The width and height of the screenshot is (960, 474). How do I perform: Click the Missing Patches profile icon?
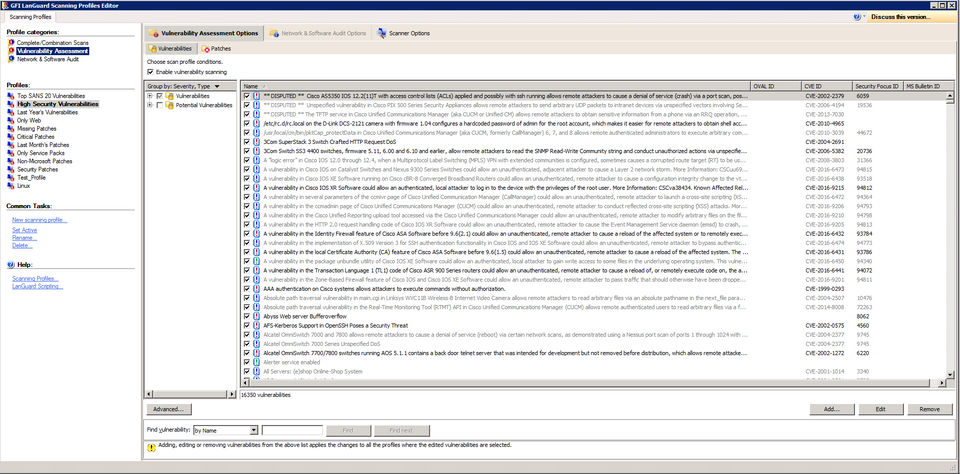coord(11,129)
